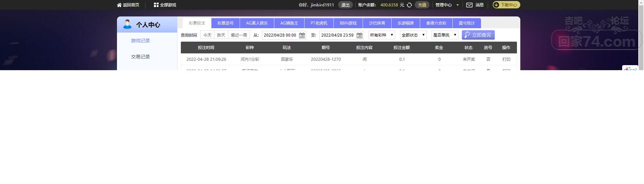
Task: Click the 状态 column header
Action: click(469, 48)
